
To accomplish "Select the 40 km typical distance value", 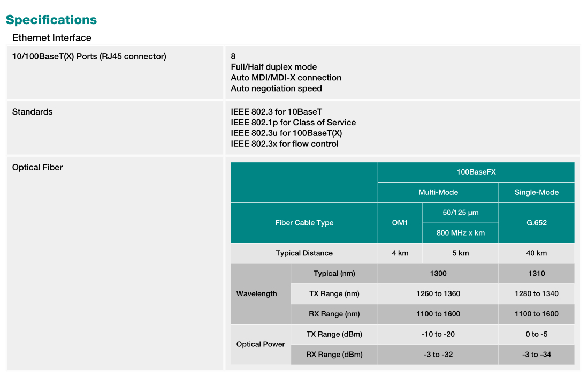I will coord(536,253).
